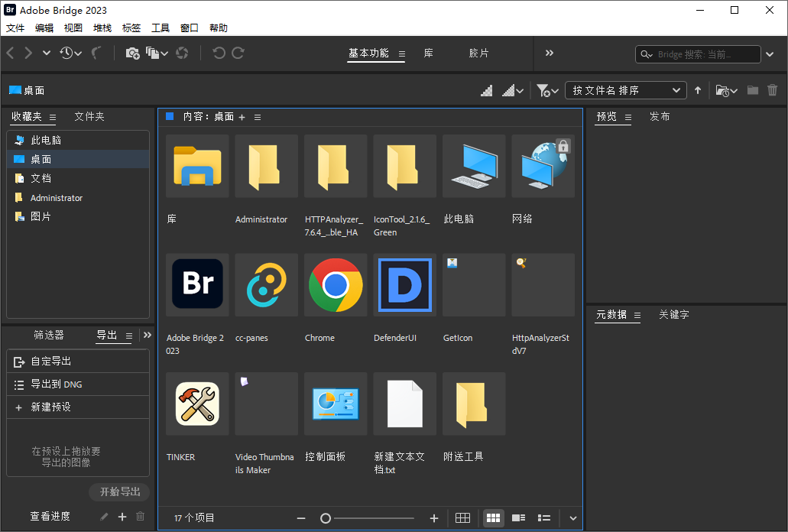Open the 工具 menu

160,28
